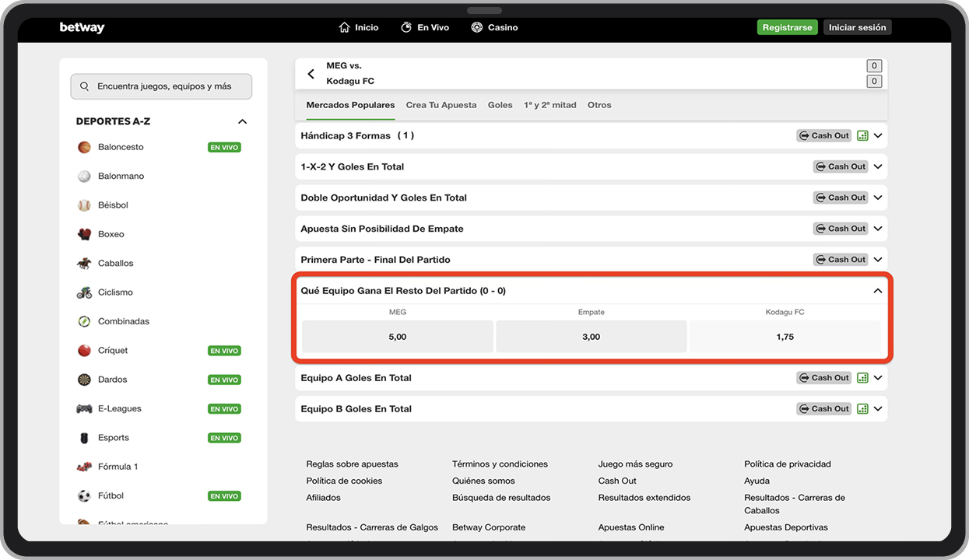Click Cash Out badge on Hándicap 3 Formas
Image resolution: width=969 pixels, height=560 pixels.
[x=824, y=135]
